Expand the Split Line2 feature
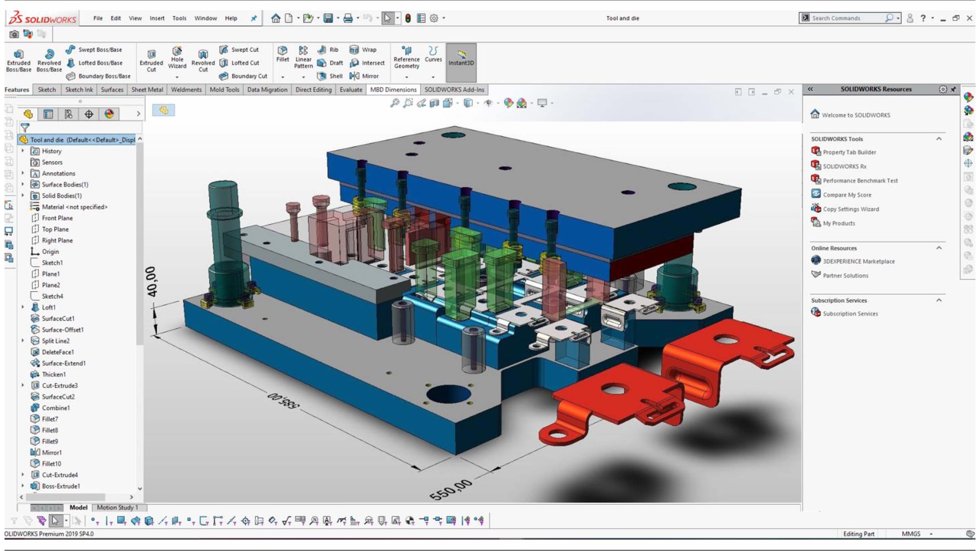The width and height of the screenshot is (980, 551). 23,341
